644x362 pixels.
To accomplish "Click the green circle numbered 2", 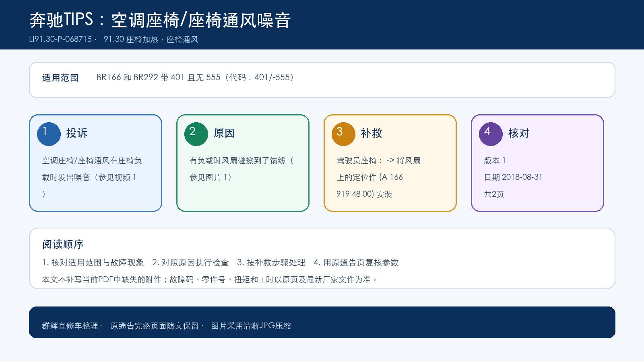I will tap(196, 134).
